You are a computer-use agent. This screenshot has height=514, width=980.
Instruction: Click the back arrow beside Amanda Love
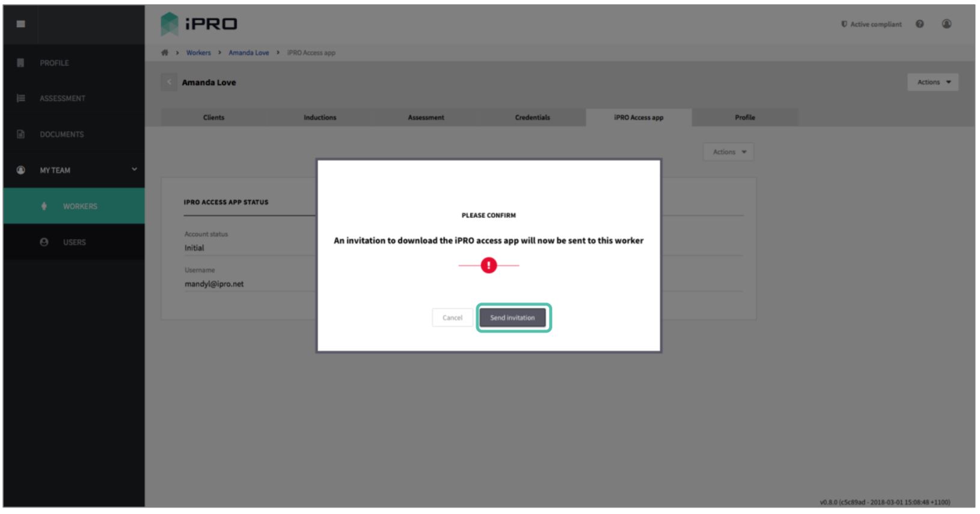tap(169, 82)
